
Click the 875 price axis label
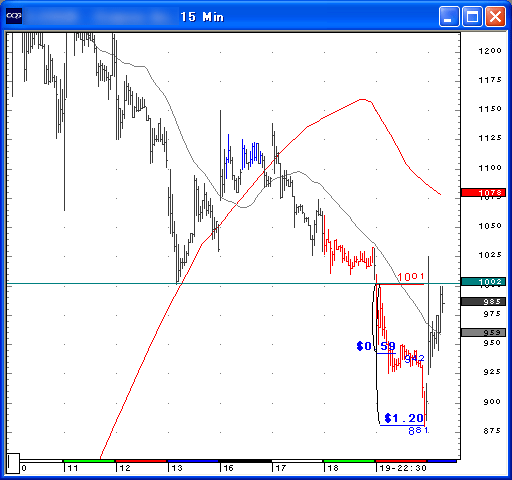492,431
